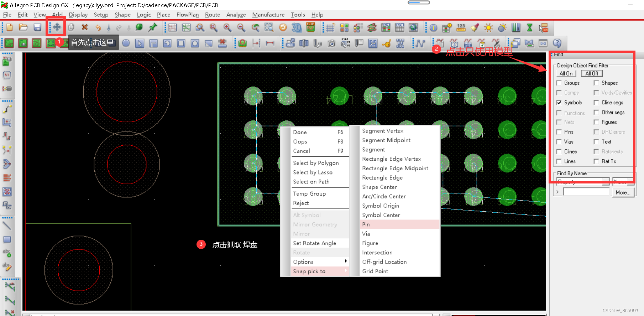Click the Help question mark icon
644x316 pixels.
[x=557, y=43]
